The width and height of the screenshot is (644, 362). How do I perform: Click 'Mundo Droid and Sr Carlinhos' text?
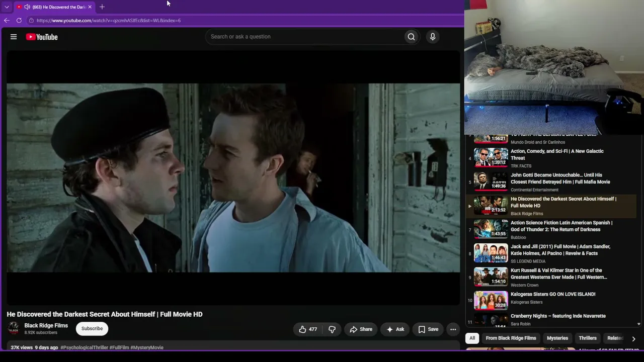(538, 142)
